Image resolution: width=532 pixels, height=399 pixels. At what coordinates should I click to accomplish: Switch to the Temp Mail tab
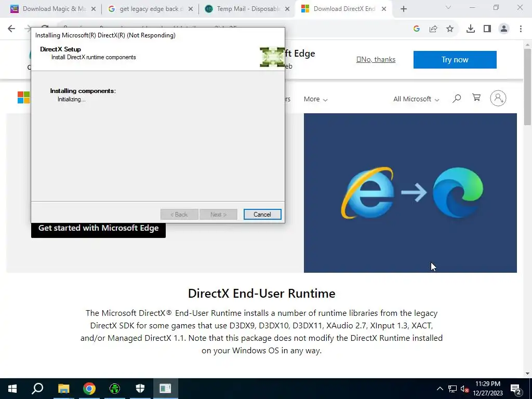pos(247,9)
